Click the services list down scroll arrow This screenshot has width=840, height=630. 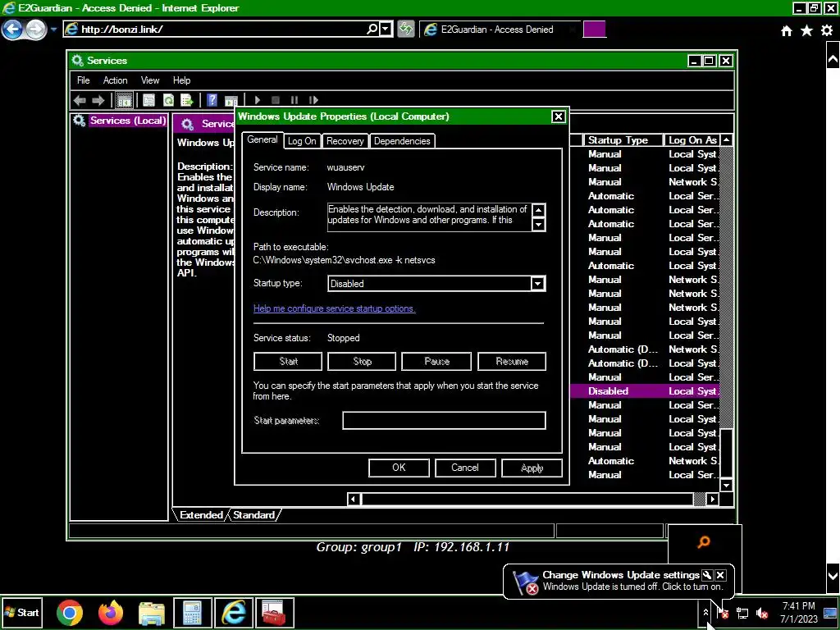click(x=727, y=486)
